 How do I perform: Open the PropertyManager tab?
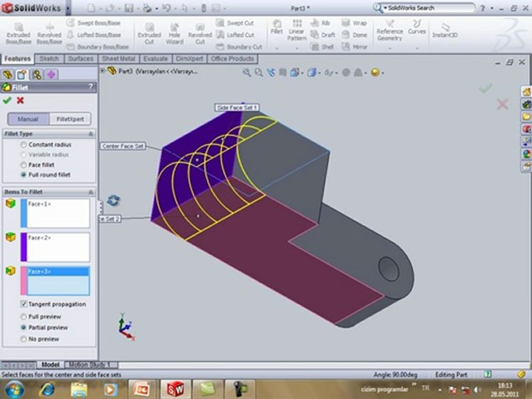coord(22,74)
